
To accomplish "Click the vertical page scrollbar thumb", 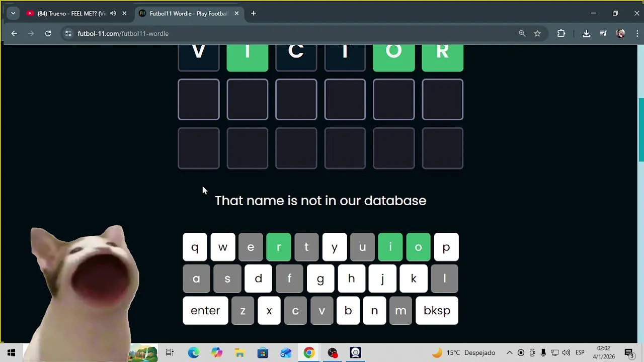I will point(640,130).
